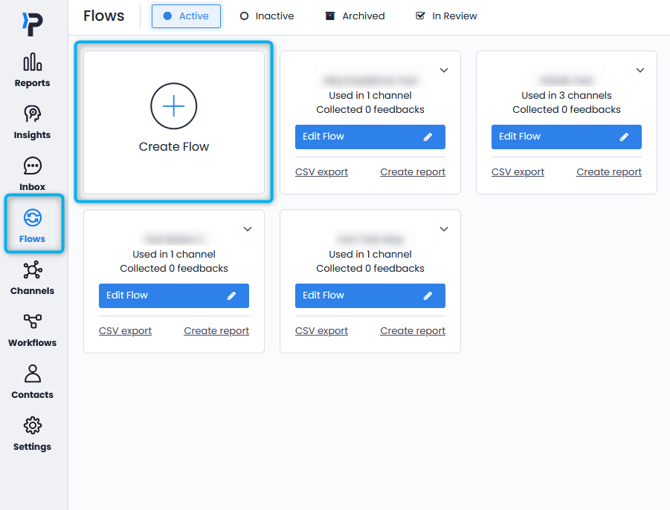Show the Archived flows tab
670x510 pixels.
(x=355, y=16)
